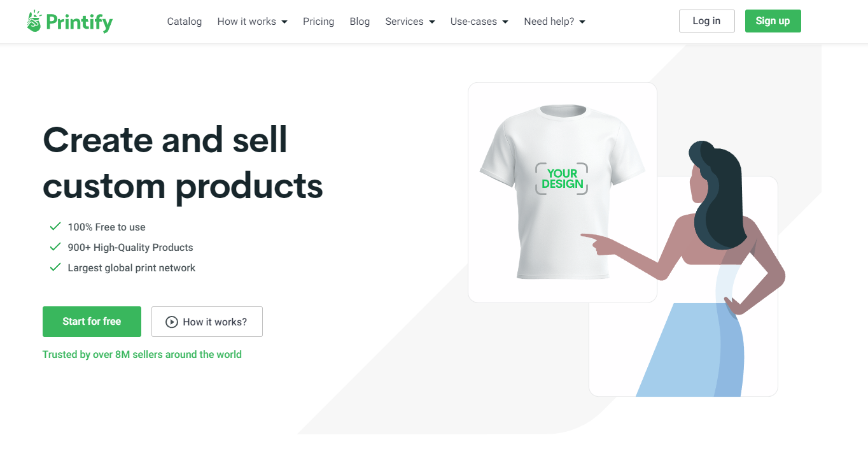Click the Start for free button
868x470 pixels.
click(x=92, y=322)
